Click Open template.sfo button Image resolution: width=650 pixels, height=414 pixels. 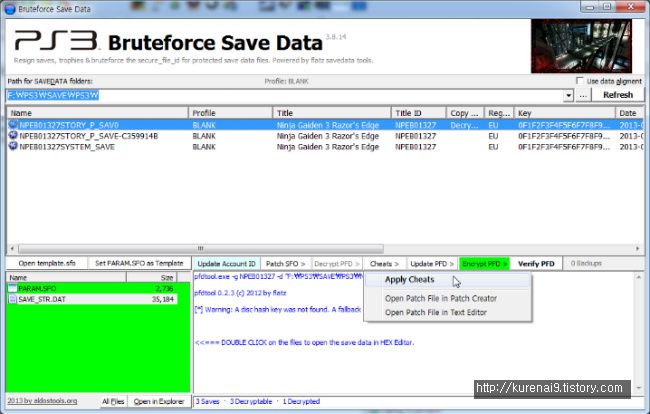click(x=47, y=263)
